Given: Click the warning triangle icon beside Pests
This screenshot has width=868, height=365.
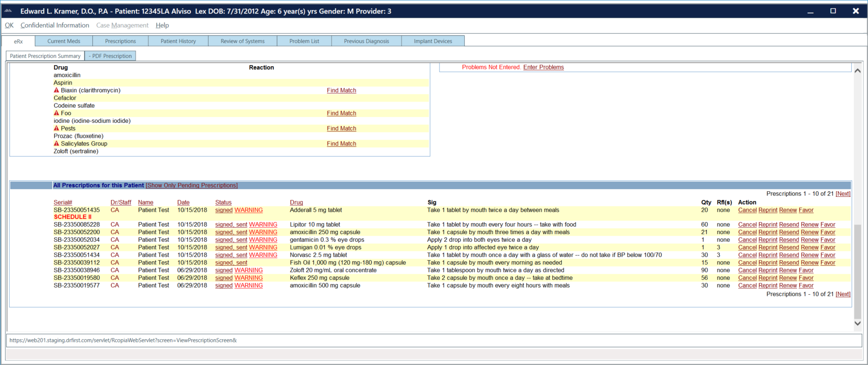Looking at the screenshot, I should coord(57,128).
